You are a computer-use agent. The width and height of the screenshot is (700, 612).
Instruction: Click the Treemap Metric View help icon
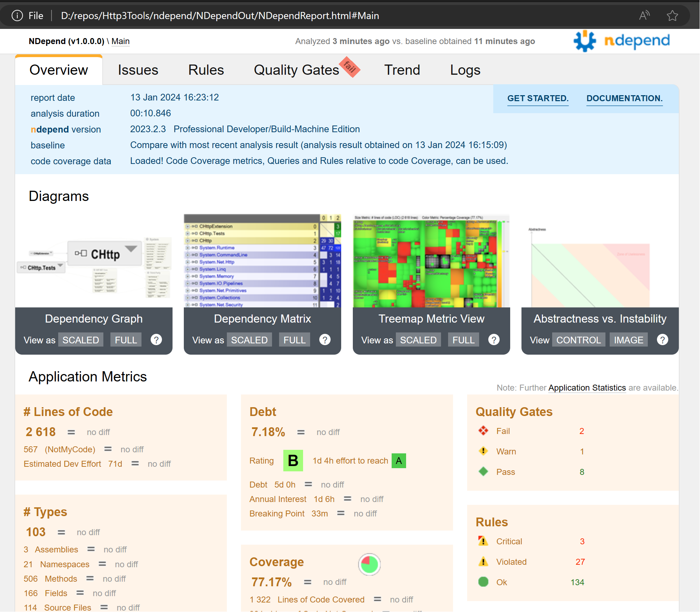[x=494, y=339]
